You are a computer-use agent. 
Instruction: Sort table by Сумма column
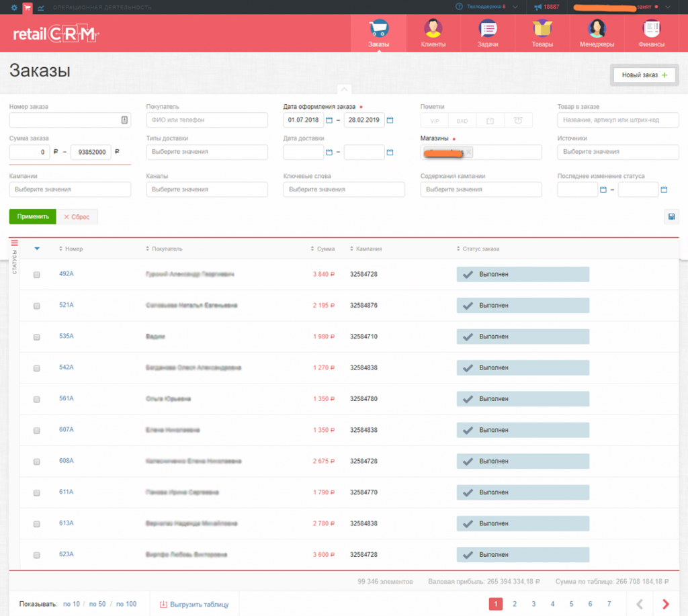pyautogui.click(x=322, y=249)
